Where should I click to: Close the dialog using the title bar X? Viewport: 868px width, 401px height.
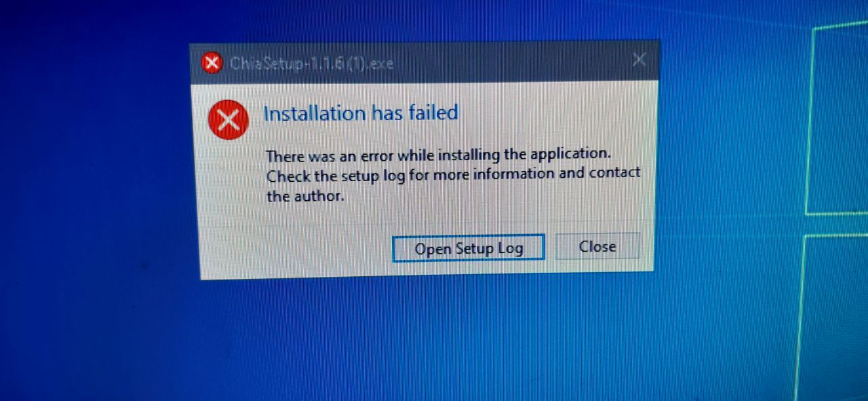(639, 60)
